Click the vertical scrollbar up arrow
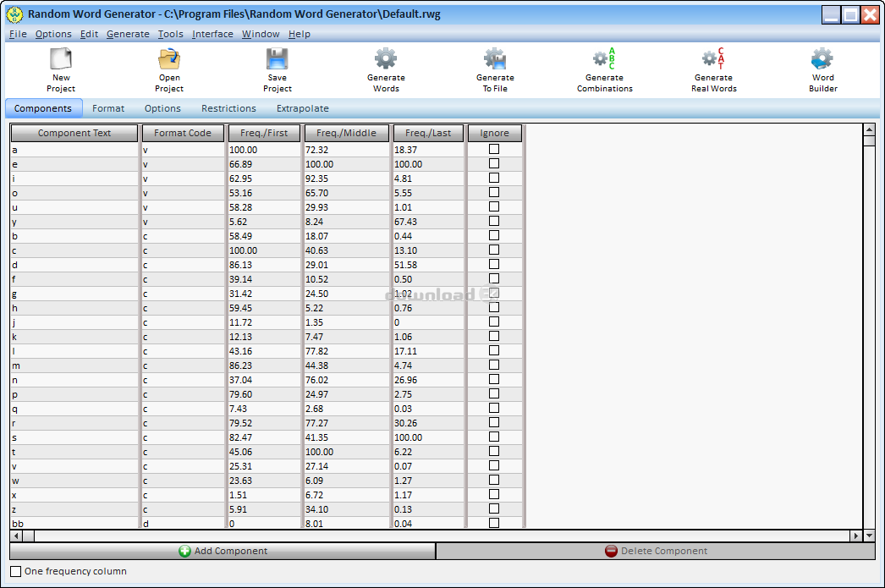This screenshot has width=885, height=588. pos(869,129)
